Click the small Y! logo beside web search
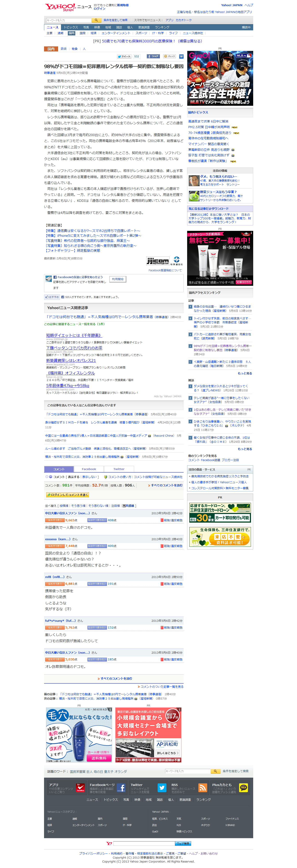 point(109,844)
